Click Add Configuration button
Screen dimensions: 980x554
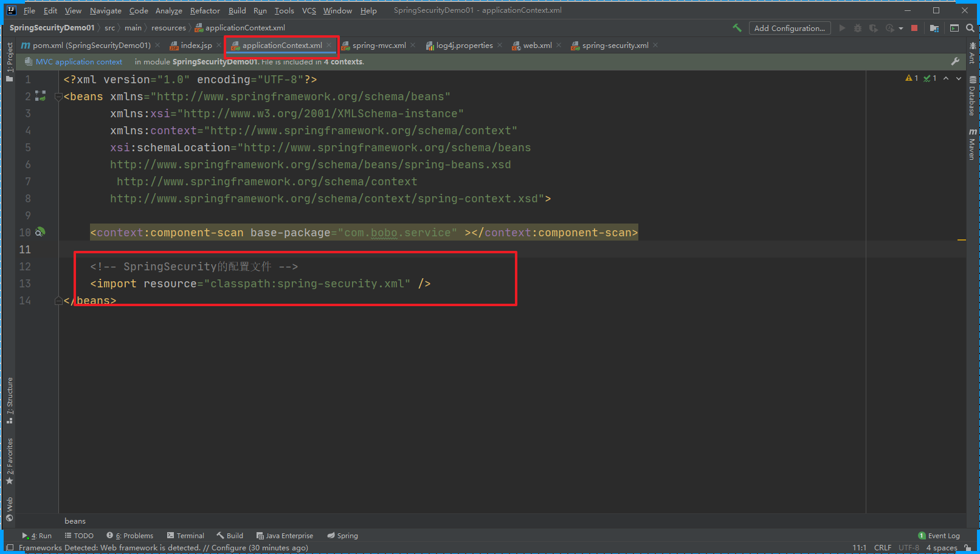coord(790,28)
